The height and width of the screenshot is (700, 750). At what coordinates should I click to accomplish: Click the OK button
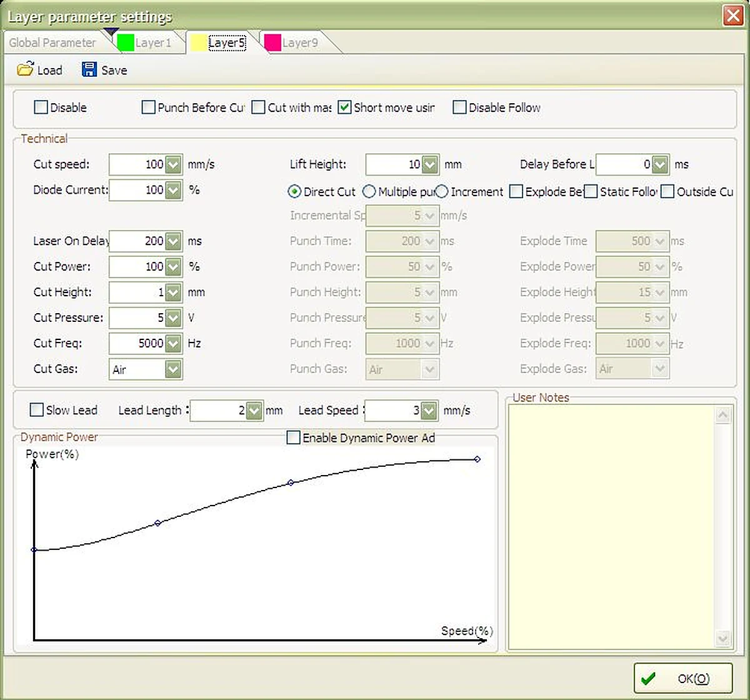[683, 679]
